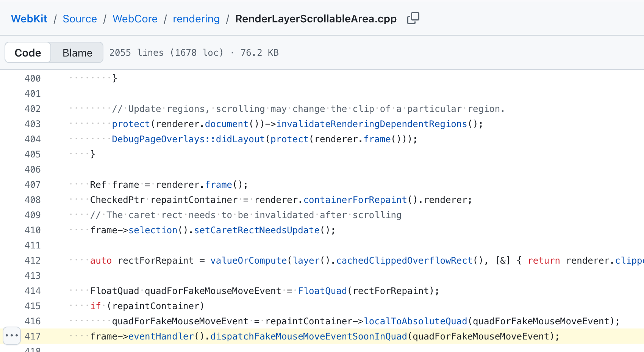Select line number 415
This screenshot has height=352, width=644.
pyautogui.click(x=33, y=306)
